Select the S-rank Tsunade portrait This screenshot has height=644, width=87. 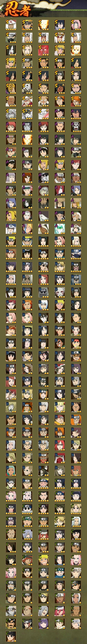27,50
